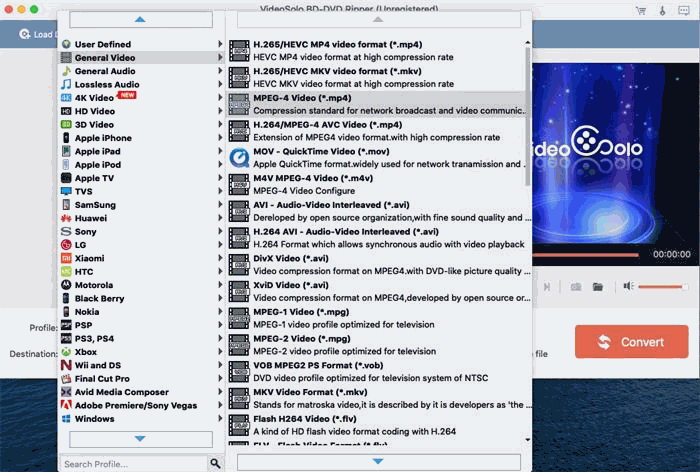
Task: Click the Xbox logo icon in category list
Action: point(66,352)
